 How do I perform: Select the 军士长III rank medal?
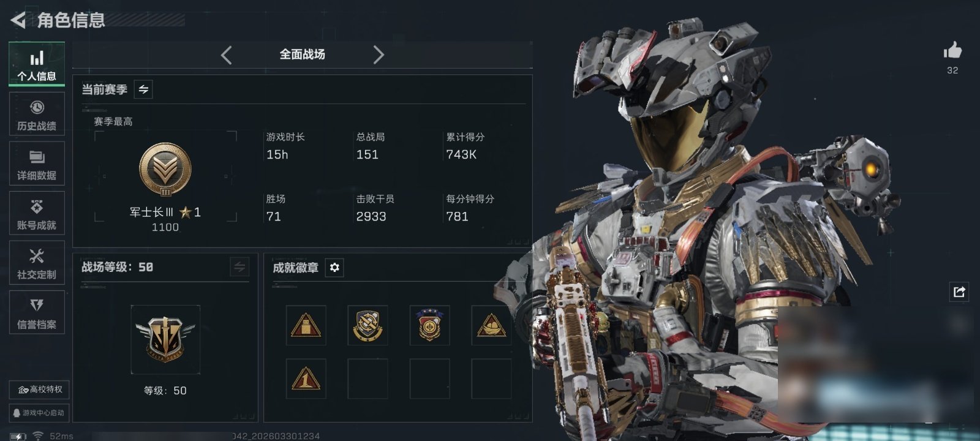pyautogui.click(x=165, y=170)
